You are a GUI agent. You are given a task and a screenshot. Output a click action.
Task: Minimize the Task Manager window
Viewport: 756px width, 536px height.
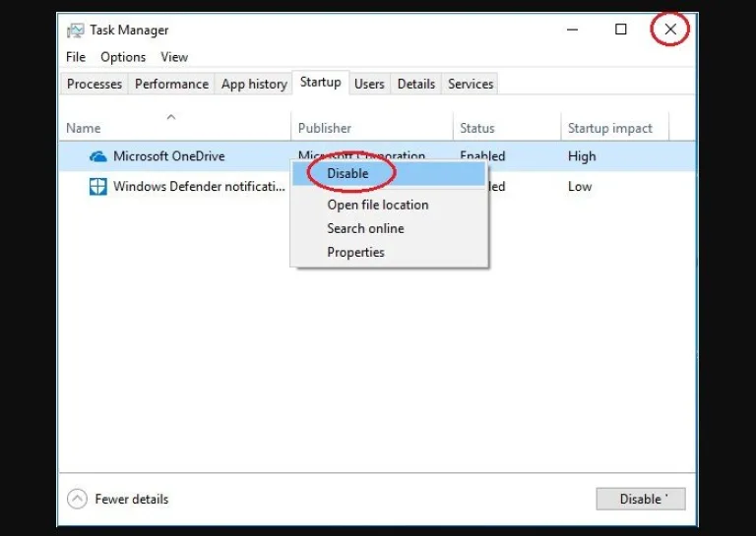(572, 30)
